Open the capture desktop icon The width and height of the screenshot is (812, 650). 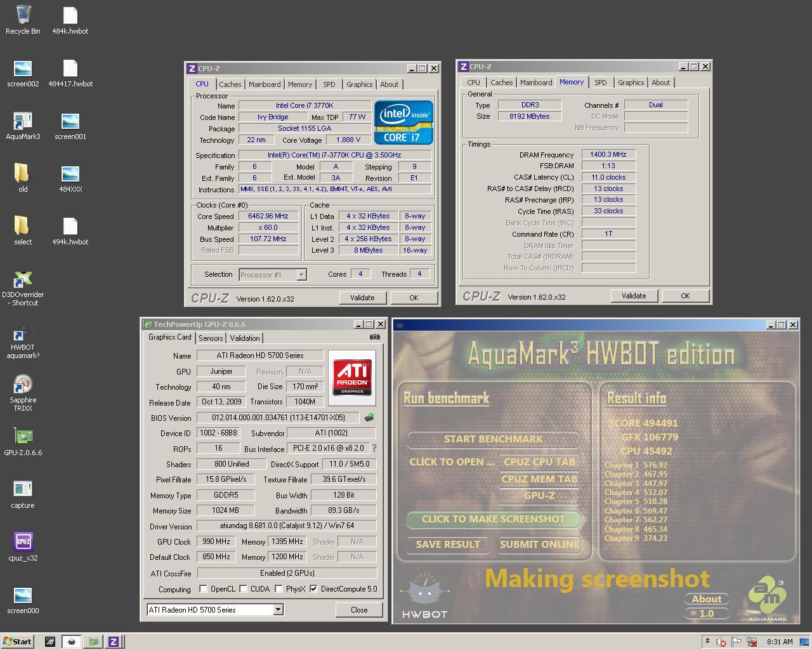pyautogui.click(x=23, y=494)
